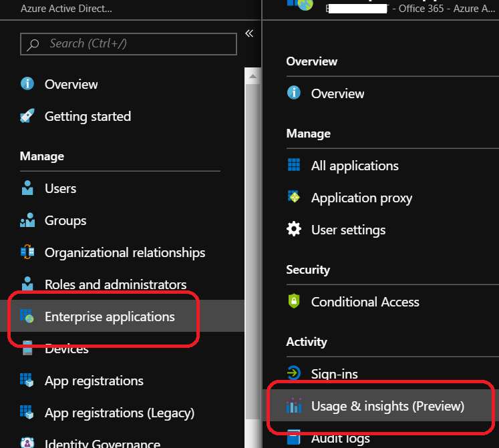This screenshot has height=448, width=499.
Task: Click the Roles and administrators icon
Action: 27,284
